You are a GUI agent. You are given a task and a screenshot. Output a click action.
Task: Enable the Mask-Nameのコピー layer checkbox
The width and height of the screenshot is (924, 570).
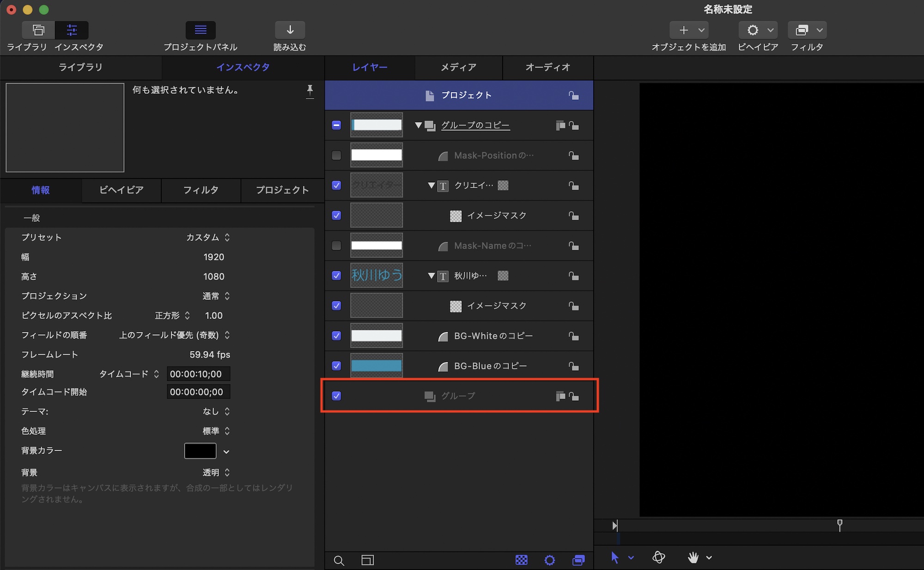(x=336, y=245)
